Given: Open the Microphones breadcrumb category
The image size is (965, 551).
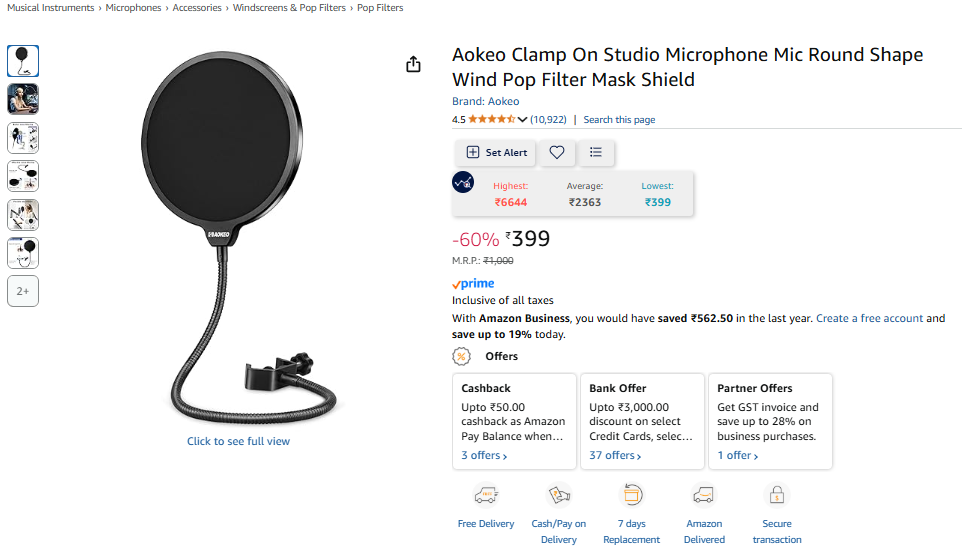Looking at the screenshot, I should coord(133,8).
